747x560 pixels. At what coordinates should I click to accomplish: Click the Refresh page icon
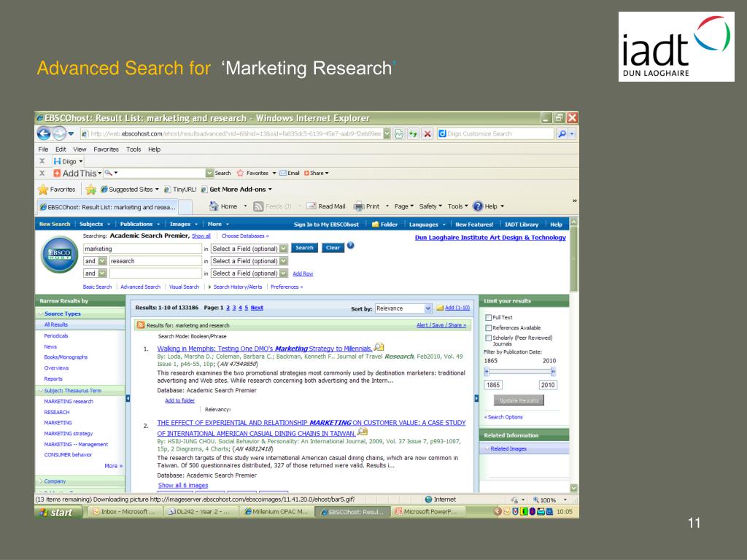click(413, 134)
